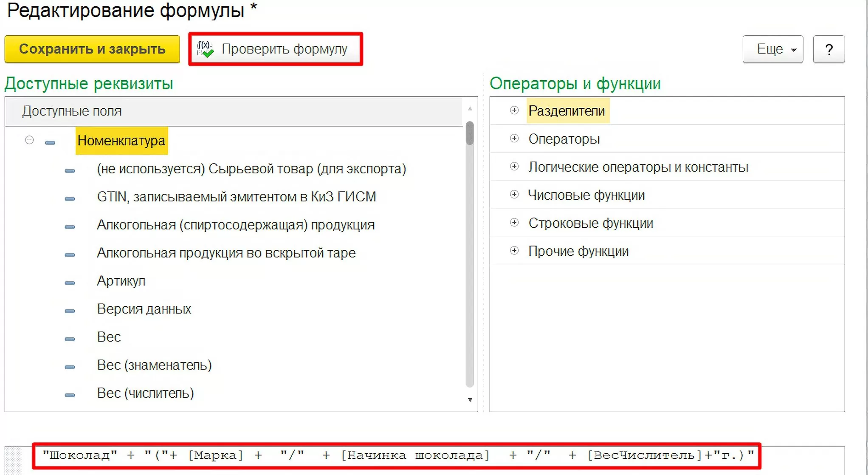Screen dimensions: 868x475
Task: Expand the Операторы group
Action: [514, 139]
